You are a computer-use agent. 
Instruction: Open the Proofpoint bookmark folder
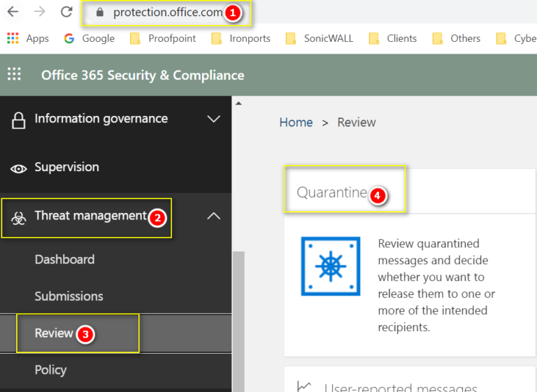click(x=163, y=38)
